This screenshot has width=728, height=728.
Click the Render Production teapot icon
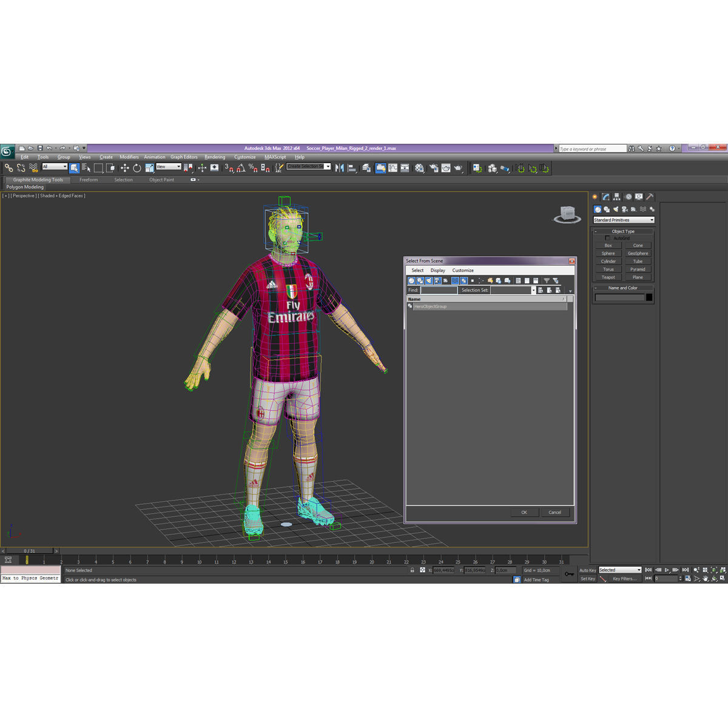pos(458,168)
